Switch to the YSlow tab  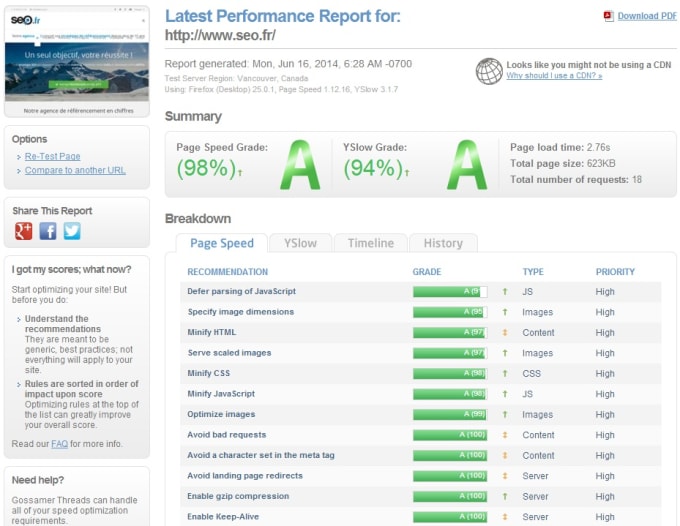(300, 243)
